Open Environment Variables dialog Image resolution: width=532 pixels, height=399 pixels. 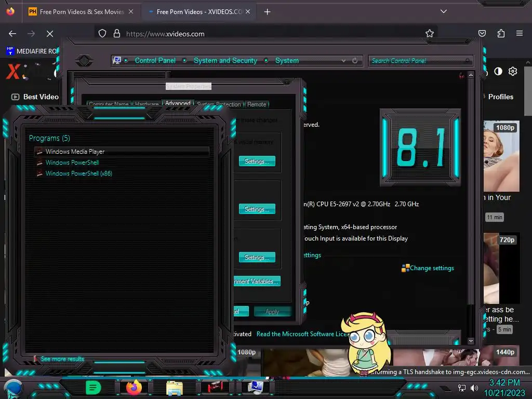click(257, 281)
